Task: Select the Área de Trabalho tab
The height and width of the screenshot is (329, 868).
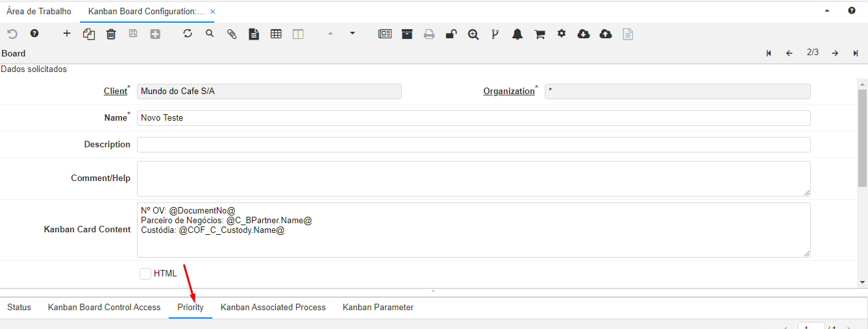Action: point(39,12)
